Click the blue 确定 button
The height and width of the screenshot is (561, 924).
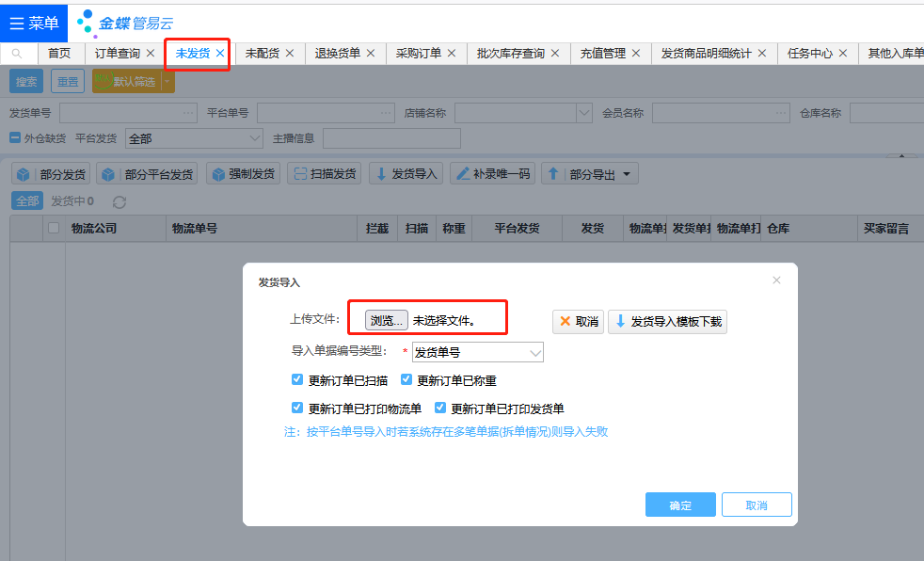(x=680, y=505)
